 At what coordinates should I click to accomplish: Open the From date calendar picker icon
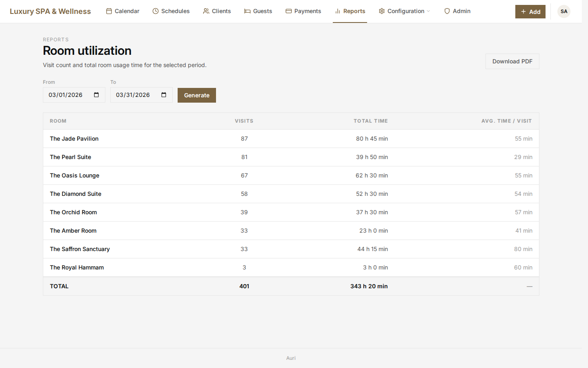[x=96, y=95]
